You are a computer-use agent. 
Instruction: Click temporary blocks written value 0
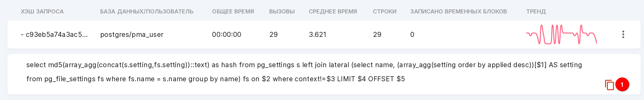click(412, 34)
